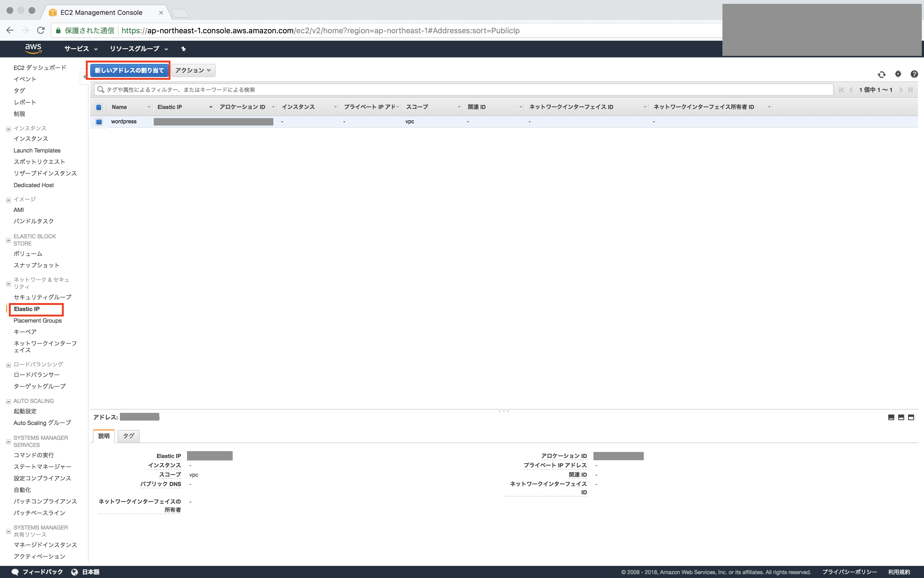
Task: Set details pane to half height
Action: pyautogui.click(x=901, y=418)
